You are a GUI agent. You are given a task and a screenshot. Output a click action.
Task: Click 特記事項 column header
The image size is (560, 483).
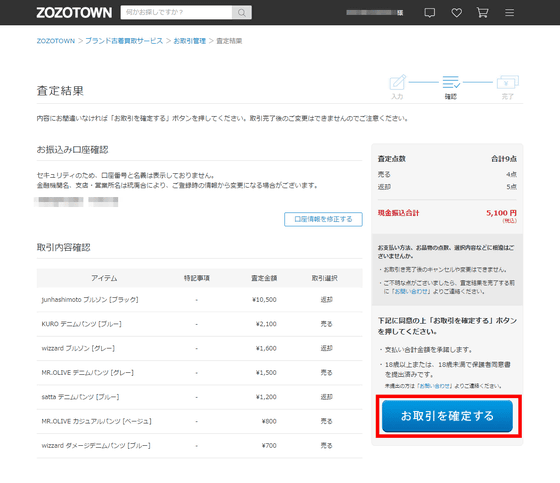click(x=197, y=278)
